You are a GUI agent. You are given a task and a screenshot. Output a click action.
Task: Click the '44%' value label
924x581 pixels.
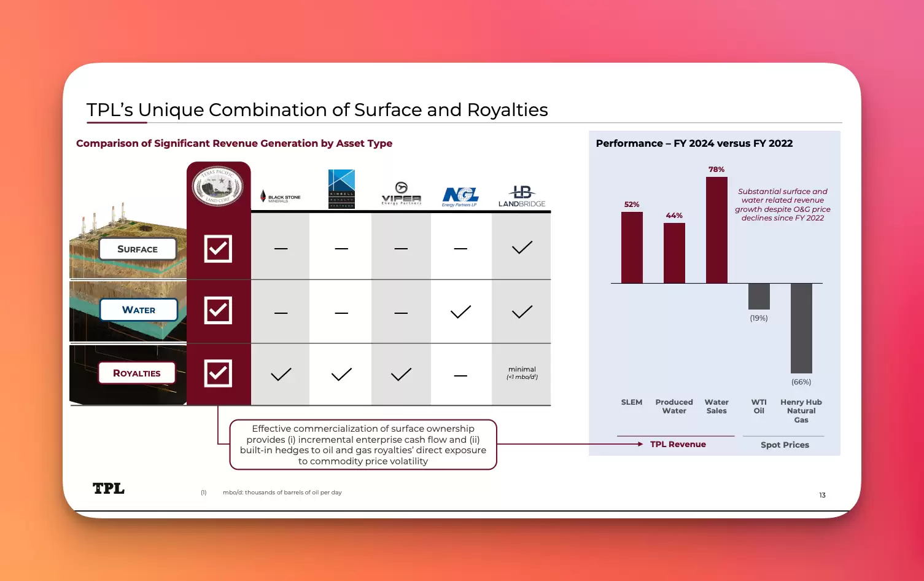click(674, 216)
